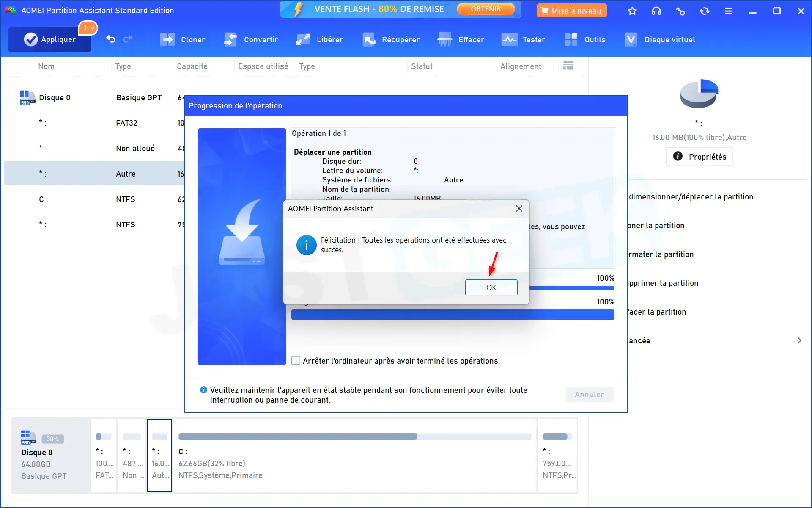Choose redimensionner/déplacer la partition
Image resolution: width=812 pixels, height=508 pixels.
[x=690, y=197]
